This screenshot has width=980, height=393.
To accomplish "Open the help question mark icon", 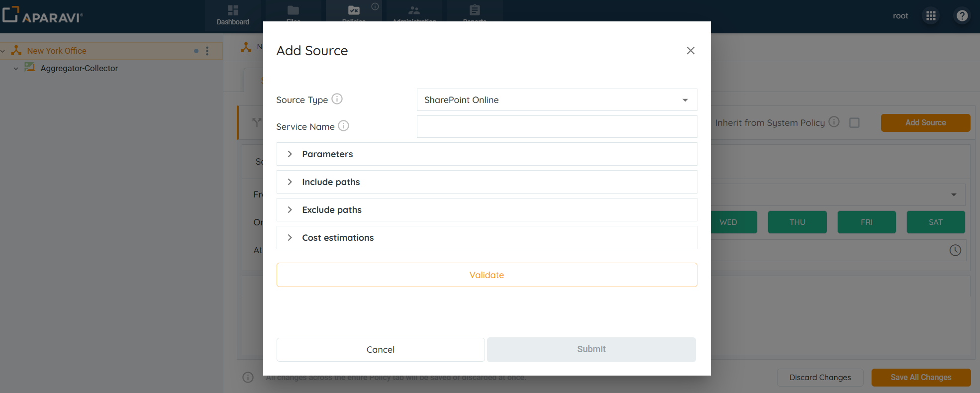I will point(962,16).
